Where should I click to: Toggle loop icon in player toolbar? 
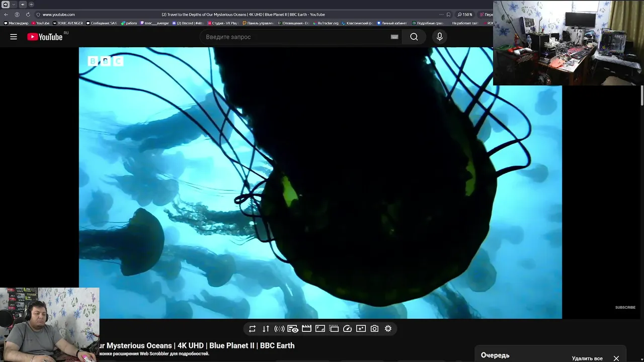[252, 329]
